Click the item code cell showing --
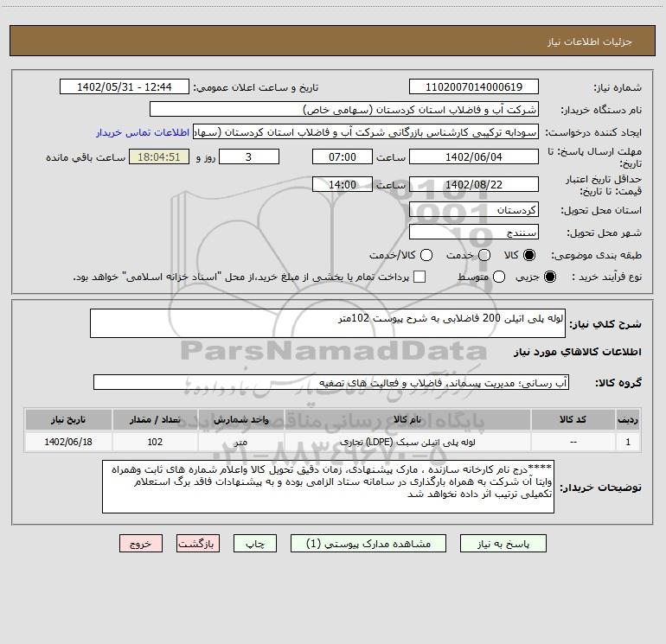This screenshot has width=666, height=644. tap(573, 442)
